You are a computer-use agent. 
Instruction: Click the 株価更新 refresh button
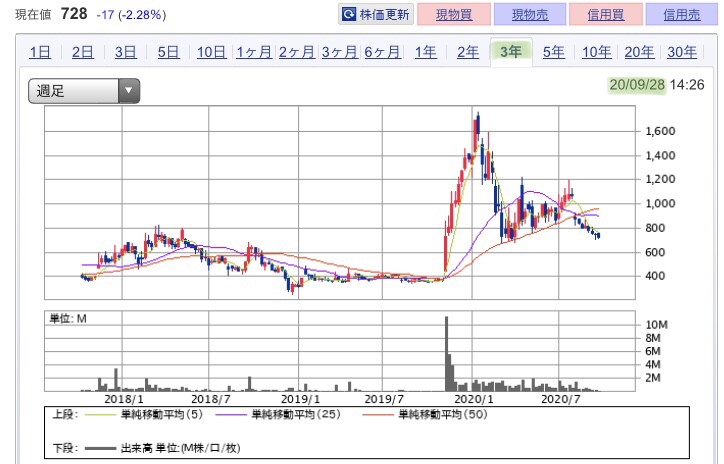375,14
